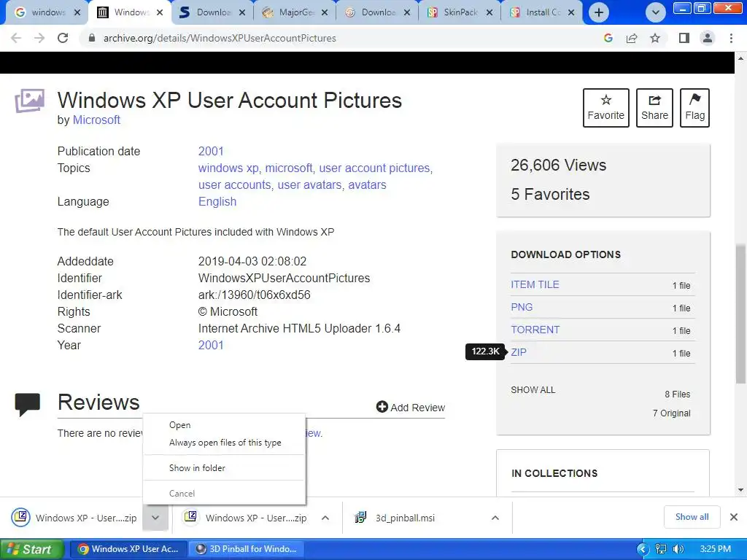Click SHOW ALL download files
This screenshot has width=747, height=560.
(x=533, y=390)
